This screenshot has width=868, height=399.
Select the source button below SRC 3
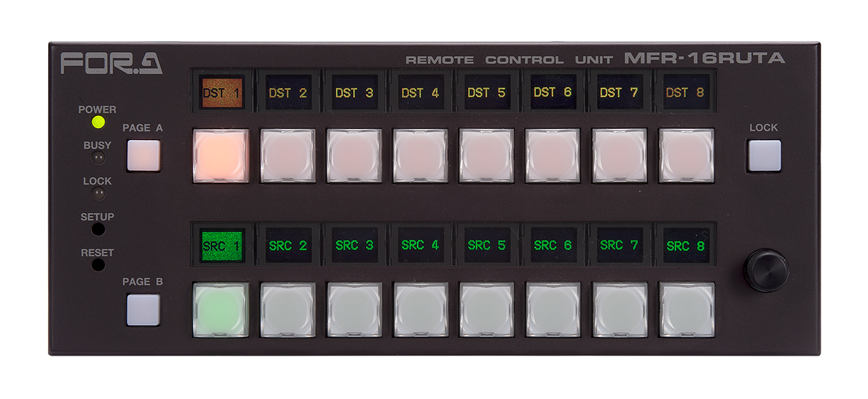353,309
